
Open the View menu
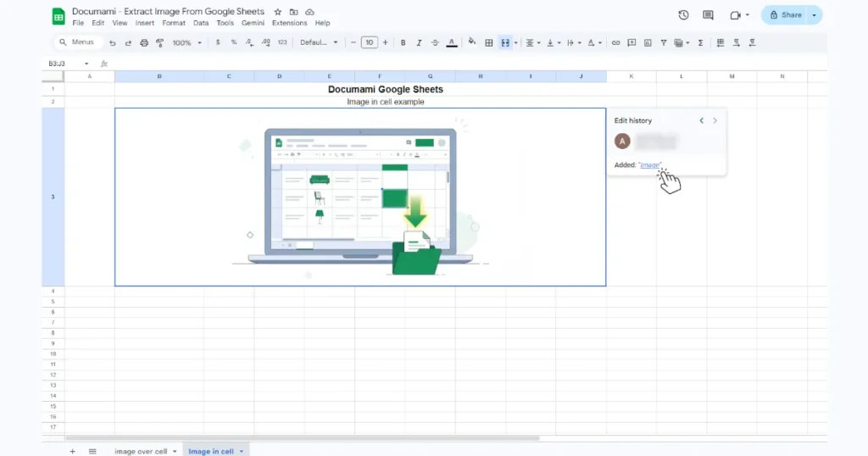click(x=120, y=23)
